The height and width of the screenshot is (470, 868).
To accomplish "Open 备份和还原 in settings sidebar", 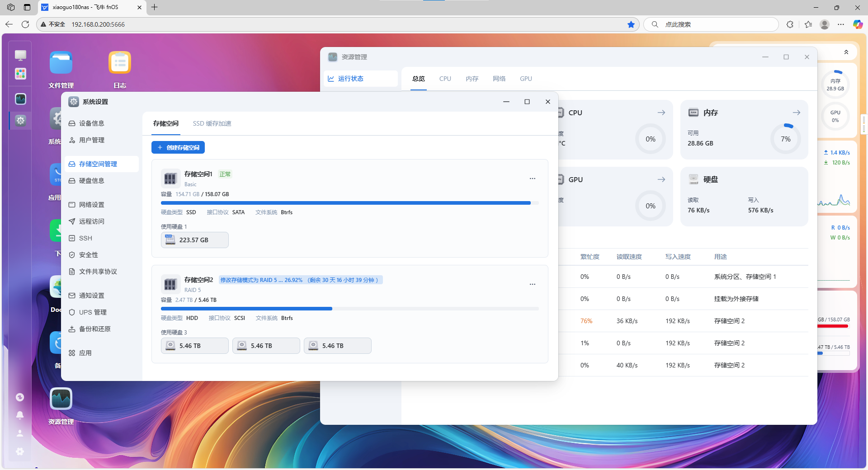I will (x=102, y=329).
